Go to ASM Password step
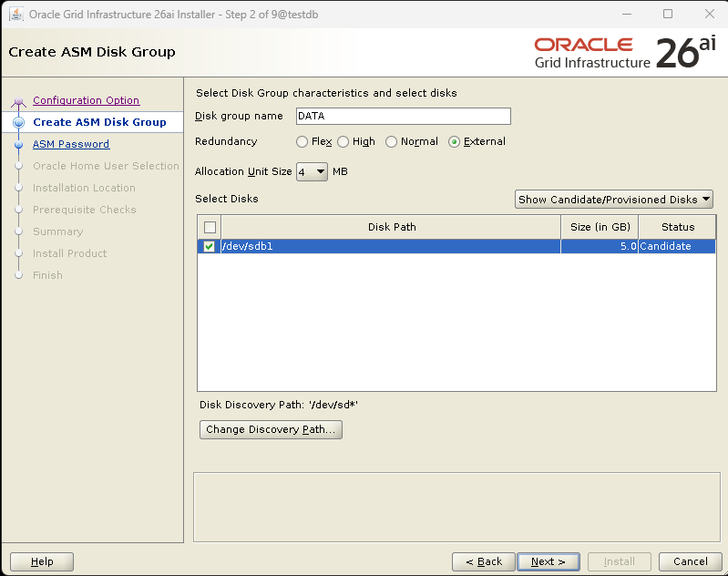Screen dimensions: 728x576 tap(71, 144)
